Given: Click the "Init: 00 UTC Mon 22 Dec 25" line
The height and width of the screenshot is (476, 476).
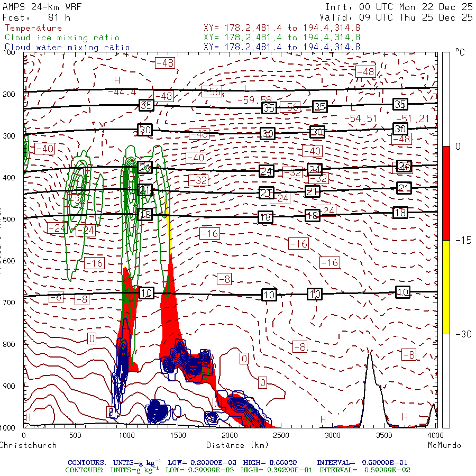Looking at the screenshot, I should (x=399, y=7).
